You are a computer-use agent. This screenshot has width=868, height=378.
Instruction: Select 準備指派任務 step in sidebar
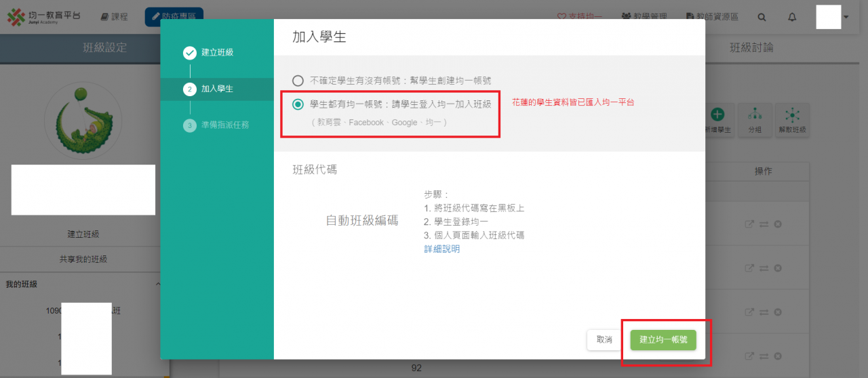(x=224, y=125)
